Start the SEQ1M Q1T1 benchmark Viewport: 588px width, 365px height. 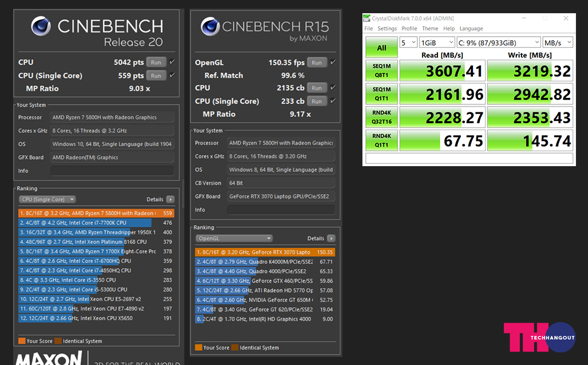pos(382,94)
